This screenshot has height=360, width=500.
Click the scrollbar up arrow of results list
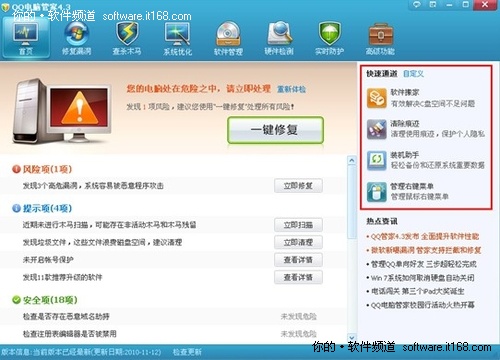[352, 160]
